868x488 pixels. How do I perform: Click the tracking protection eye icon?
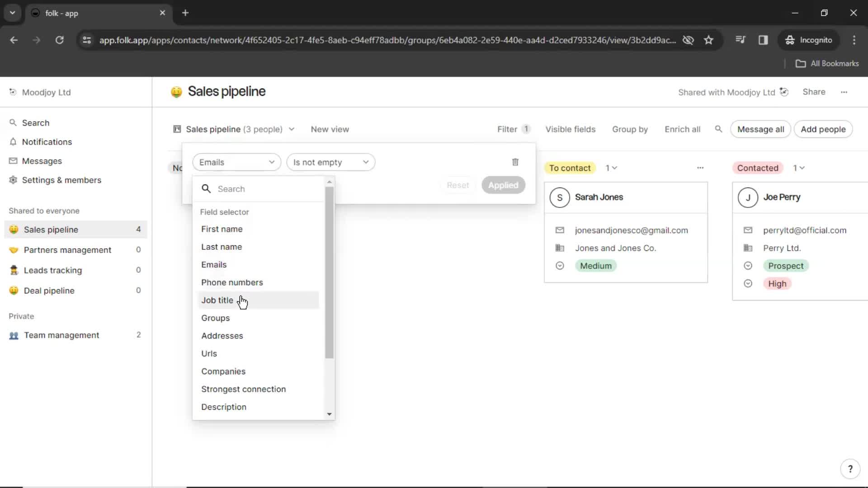[x=688, y=40]
